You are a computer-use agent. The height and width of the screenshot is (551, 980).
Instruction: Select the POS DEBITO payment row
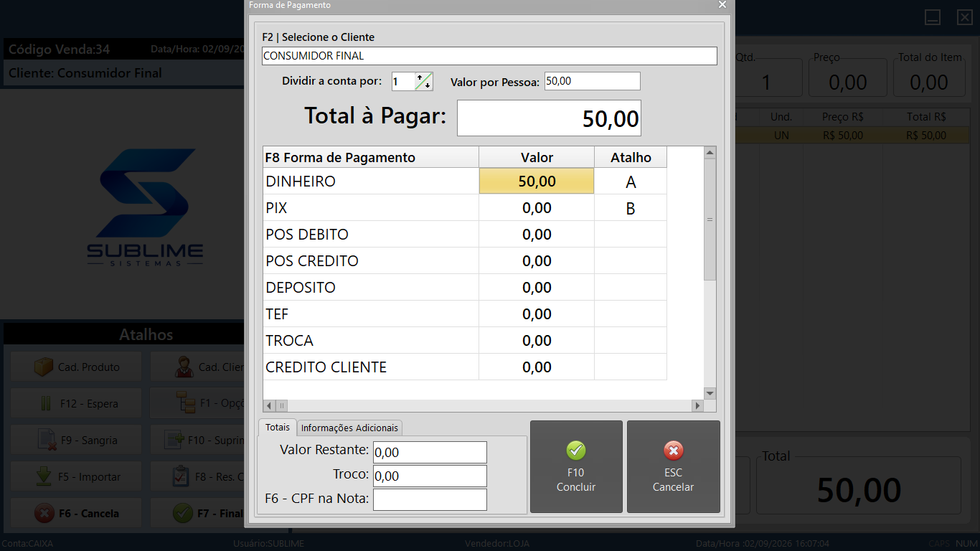[465, 235]
